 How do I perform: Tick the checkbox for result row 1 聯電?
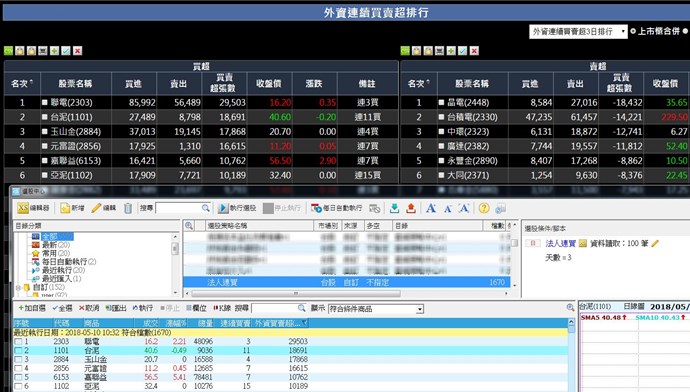(18, 341)
